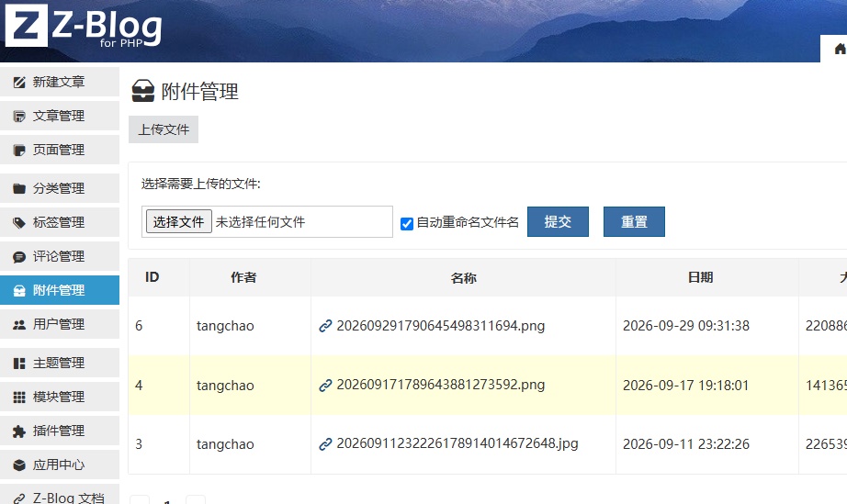Click the 名称 column header
Image resolution: width=847 pixels, height=504 pixels.
pos(464,278)
